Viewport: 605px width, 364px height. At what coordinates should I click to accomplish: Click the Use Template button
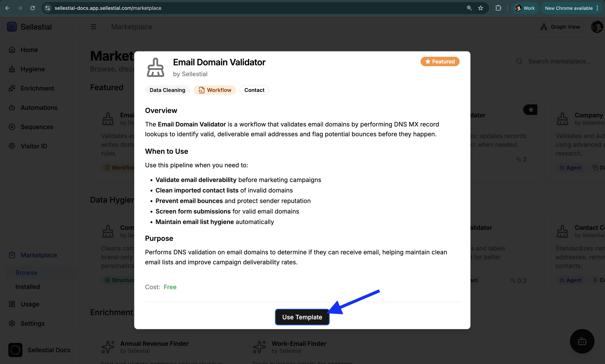[302, 317]
